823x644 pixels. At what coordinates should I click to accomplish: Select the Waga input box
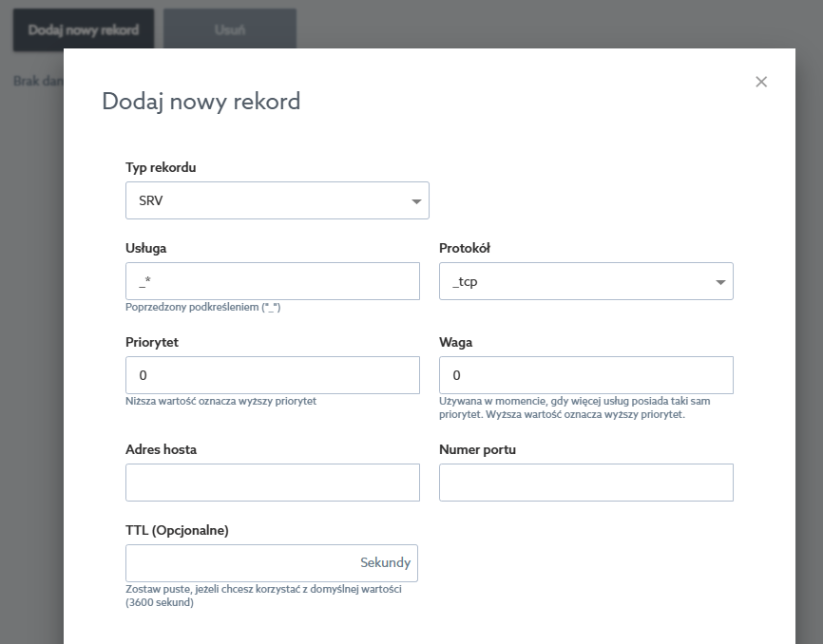point(585,375)
